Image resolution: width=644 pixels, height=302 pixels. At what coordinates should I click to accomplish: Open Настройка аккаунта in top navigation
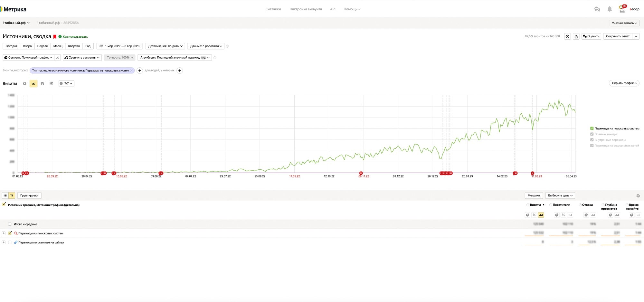306,9
